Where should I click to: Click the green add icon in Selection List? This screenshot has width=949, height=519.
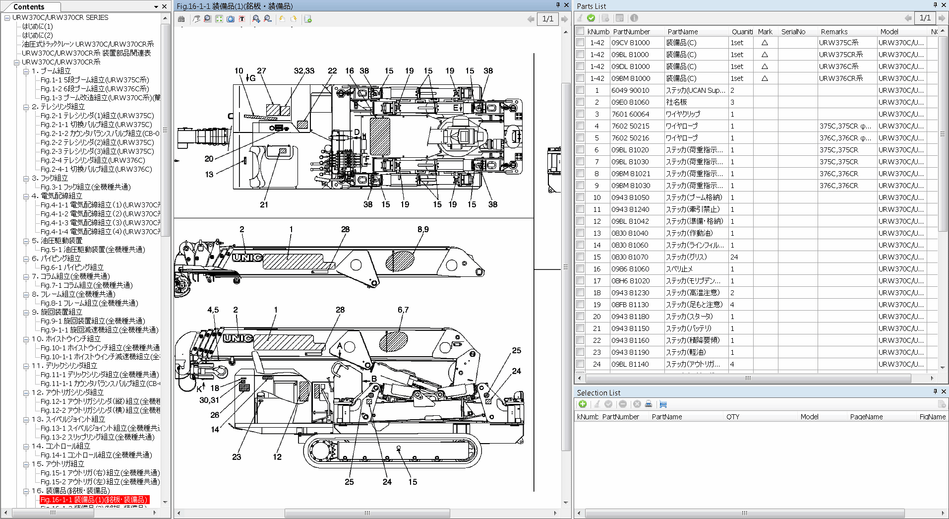(x=581, y=404)
